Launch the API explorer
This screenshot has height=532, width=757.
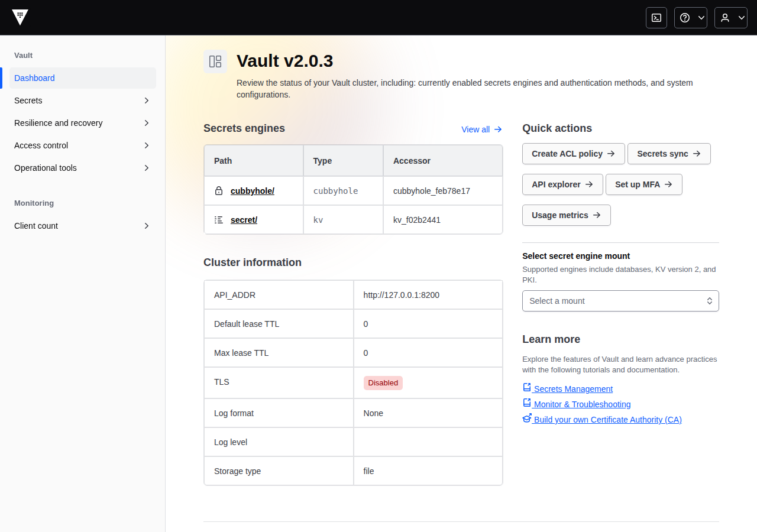[x=562, y=184]
